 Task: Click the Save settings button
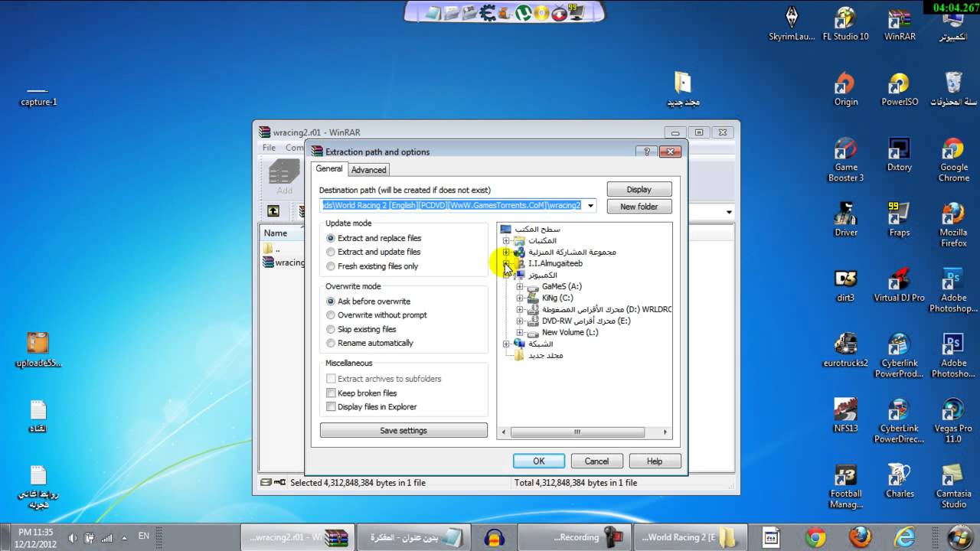click(403, 431)
